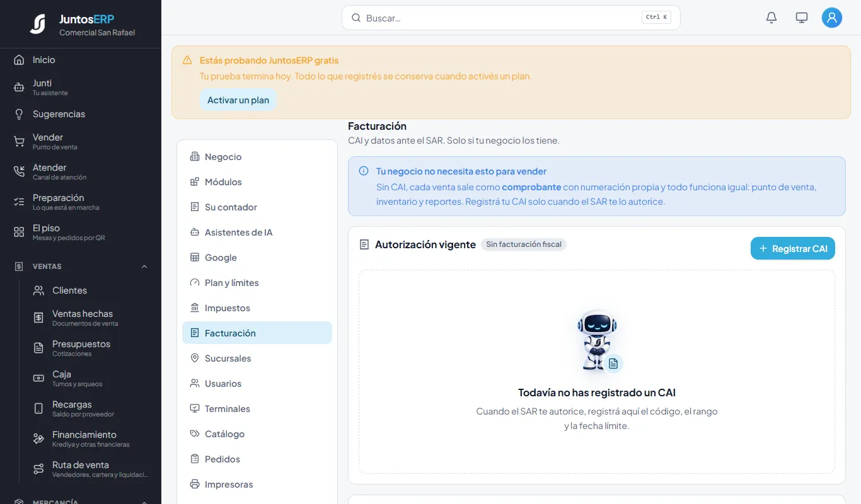Open notifications bell
This screenshot has width=861, height=504.
point(771,18)
